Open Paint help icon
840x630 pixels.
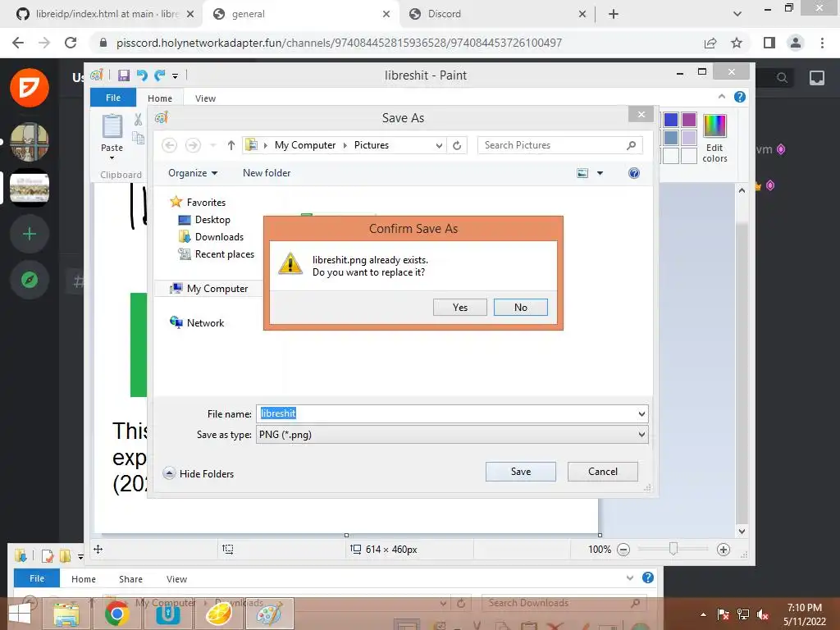(x=740, y=97)
